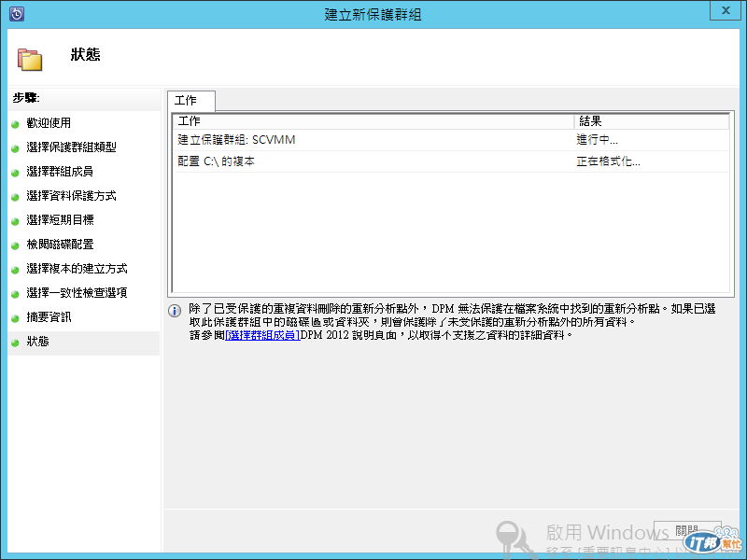Go to the 選擇短期目標 step

coord(60,220)
